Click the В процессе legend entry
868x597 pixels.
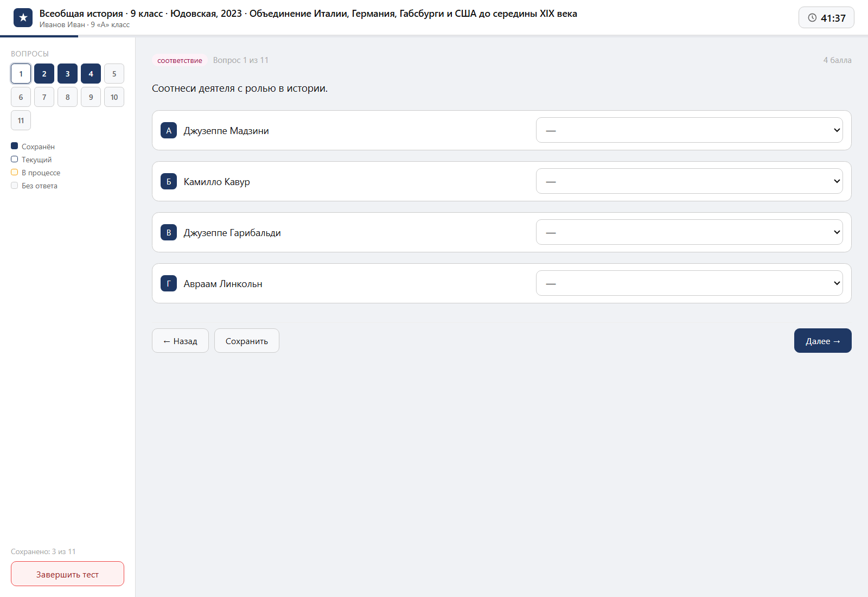[36, 173]
